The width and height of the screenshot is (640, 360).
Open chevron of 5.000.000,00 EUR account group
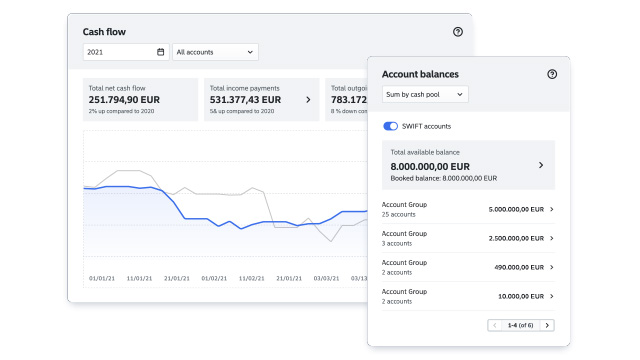click(x=552, y=209)
